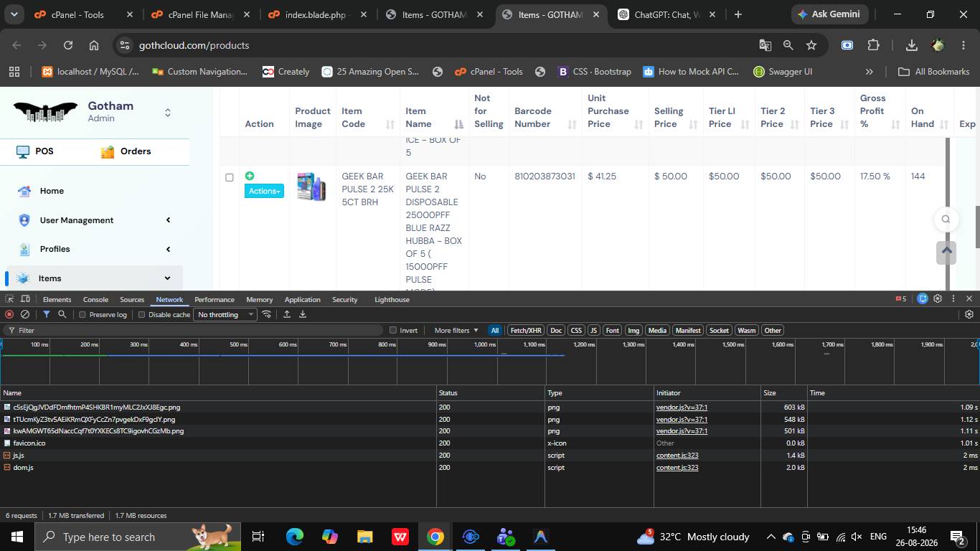Select the inspect element picker icon
980x551 pixels.
tap(9, 299)
